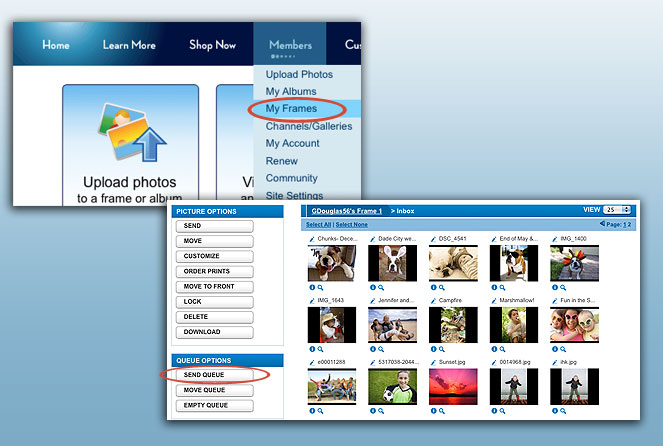Click the edit pencil beside Sunset.jpg
This screenshot has height=446, width=663.
433,363
